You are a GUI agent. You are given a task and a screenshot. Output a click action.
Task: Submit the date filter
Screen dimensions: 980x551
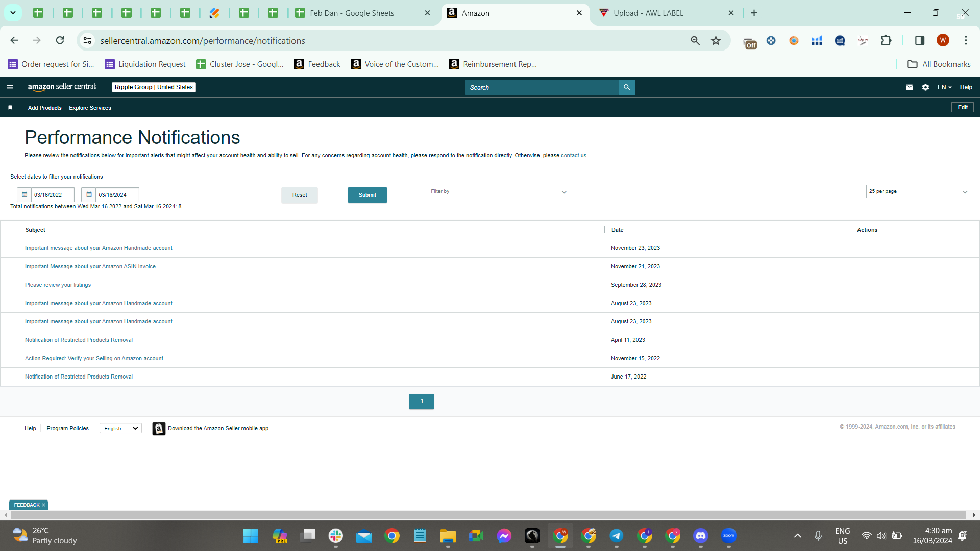pos(367,195)
